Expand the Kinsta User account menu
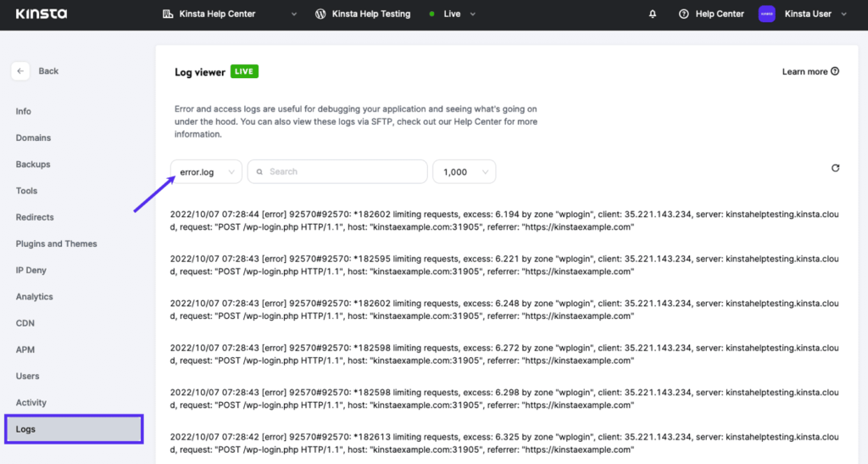Viewport: 868px width, 464px height. click(x=843, y=14)
